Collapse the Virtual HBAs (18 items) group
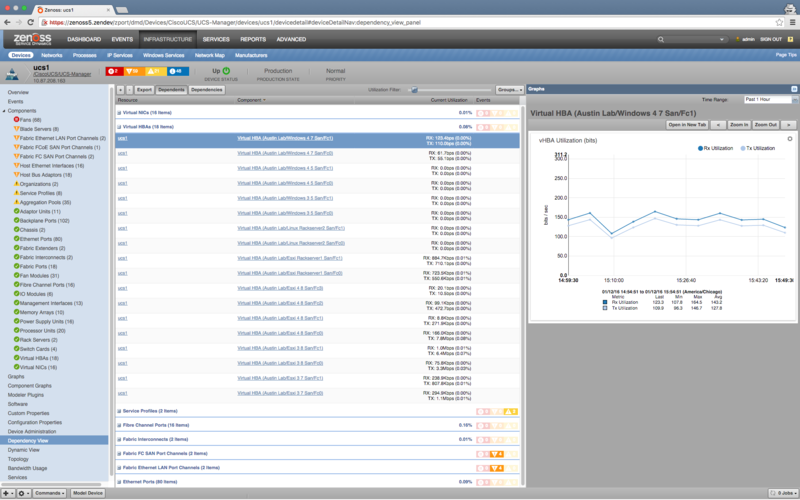 pos(119,127)
